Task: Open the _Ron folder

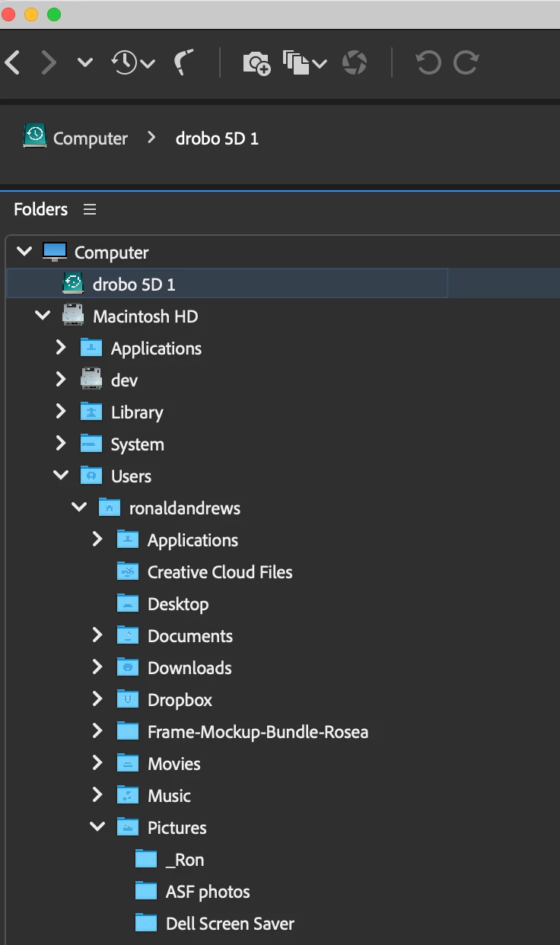Action: coord(185,860)
